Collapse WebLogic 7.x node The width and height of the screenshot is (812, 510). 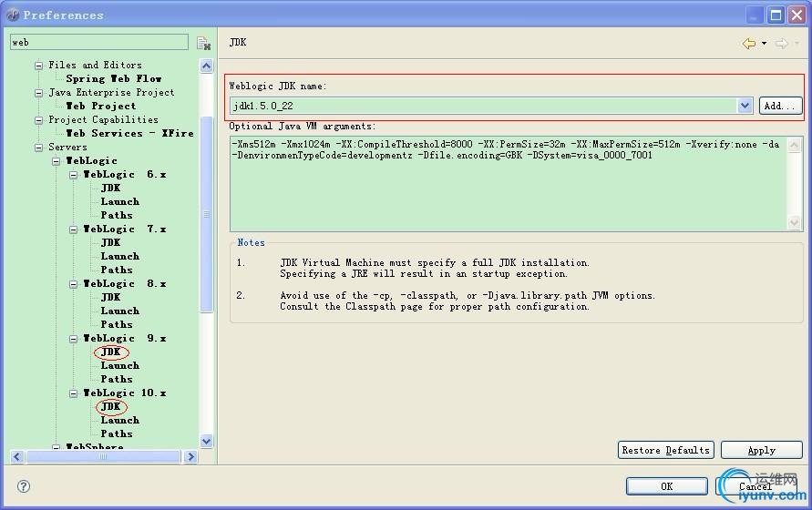[x=74, y=229]
